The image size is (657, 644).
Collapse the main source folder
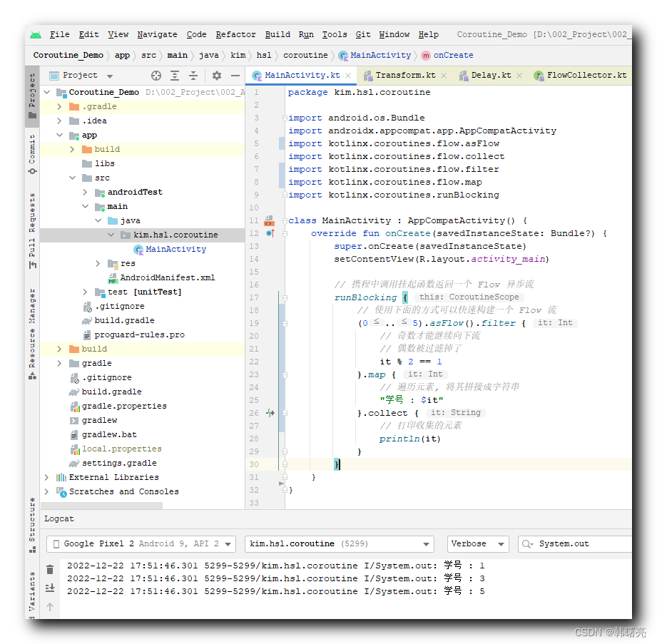click(x=85, y=207)
